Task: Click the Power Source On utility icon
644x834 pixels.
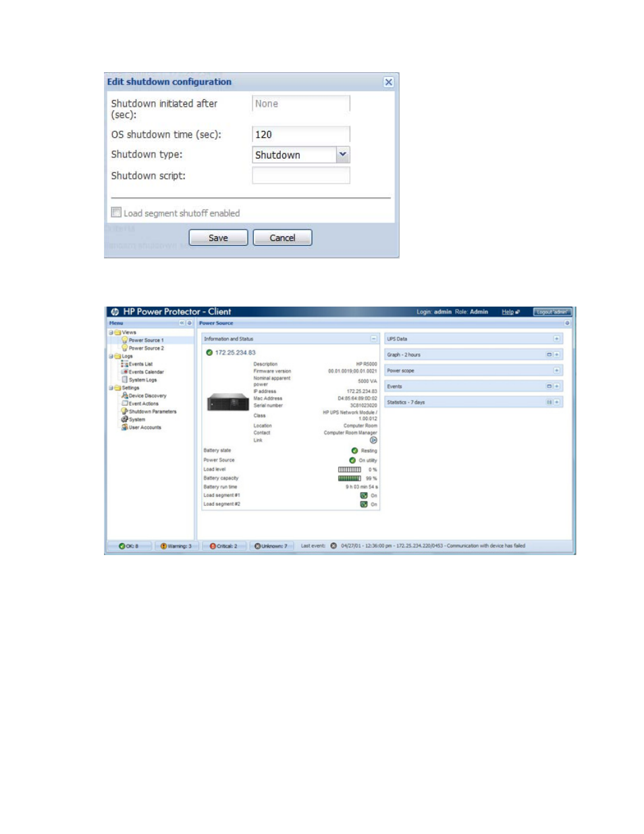Action: tap(352, 461)
